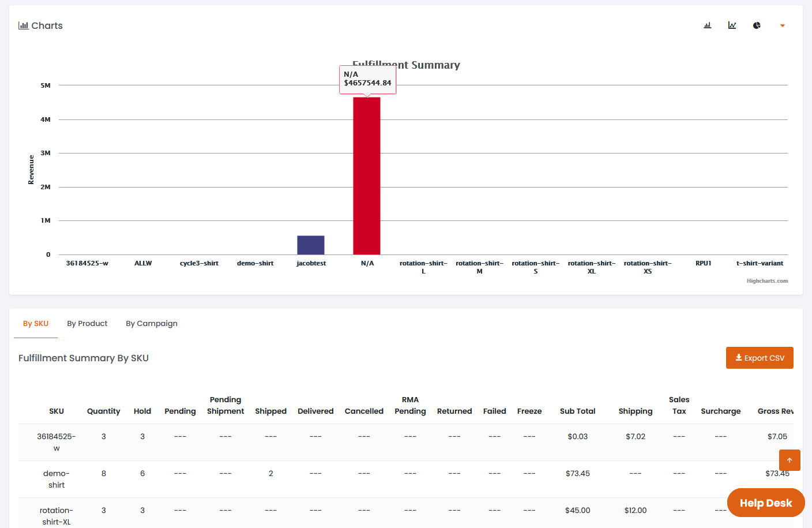Screen dimensions: 812x528
Task: Click the Shipping column header
Action: [x=636, y=411]
